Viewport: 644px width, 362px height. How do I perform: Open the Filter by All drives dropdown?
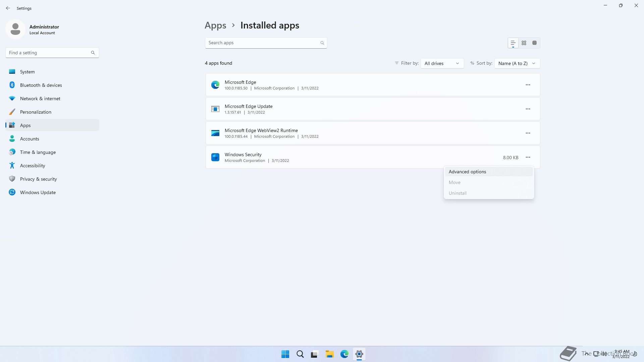click(x=442, y=63)
